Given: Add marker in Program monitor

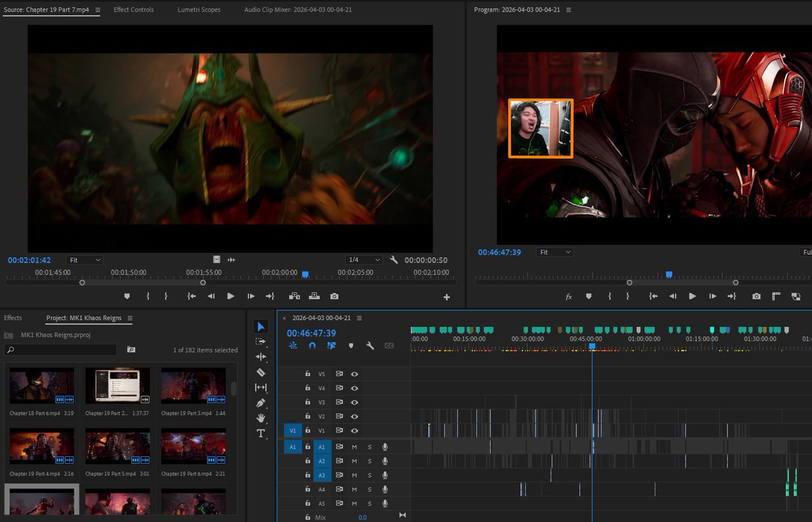Looking at the screenshot, I should (x=588, y=296).
